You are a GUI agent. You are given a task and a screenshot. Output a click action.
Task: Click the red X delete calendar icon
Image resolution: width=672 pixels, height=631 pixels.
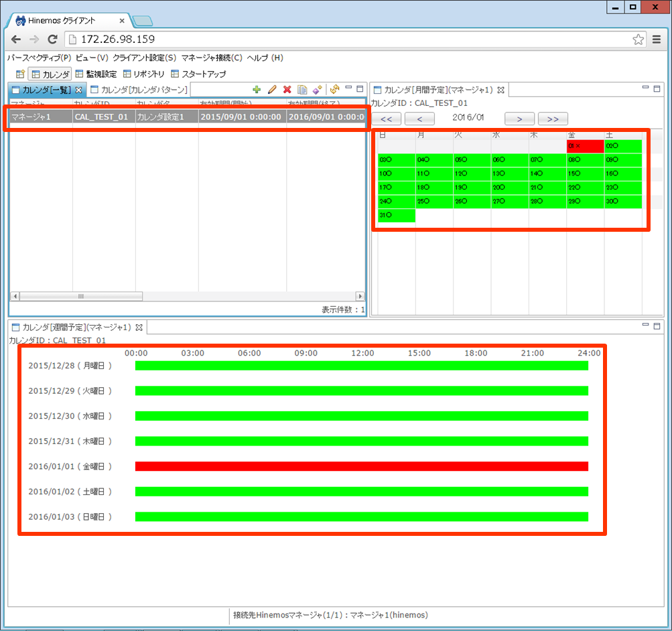coord(287,90)
